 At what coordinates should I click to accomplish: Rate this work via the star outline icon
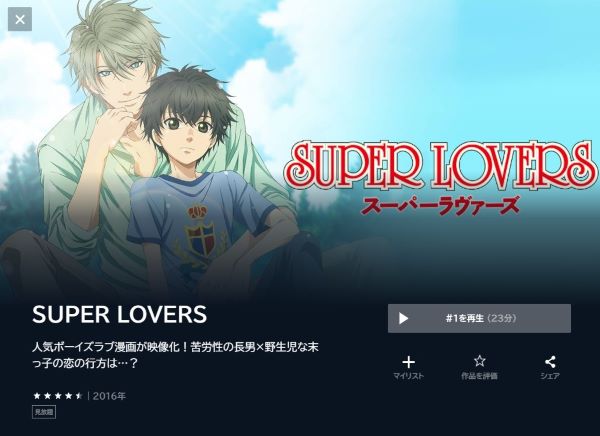[x=479, y=361]
